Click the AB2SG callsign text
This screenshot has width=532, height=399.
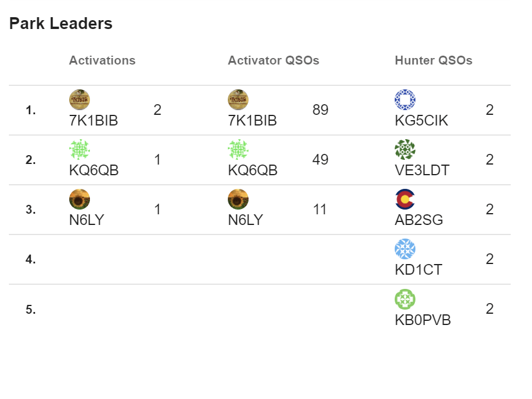[418, 220]
